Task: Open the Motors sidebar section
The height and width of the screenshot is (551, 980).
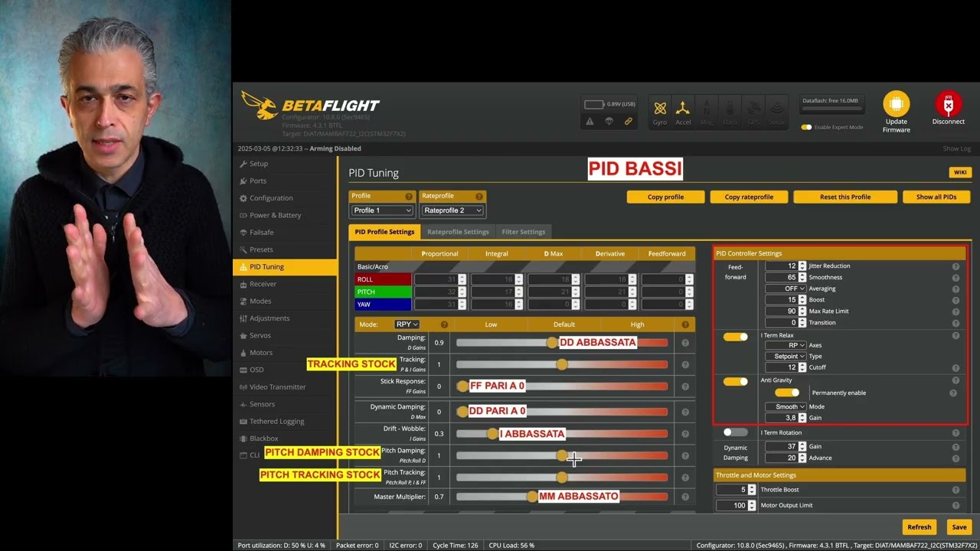Action: tap(285, 353)
